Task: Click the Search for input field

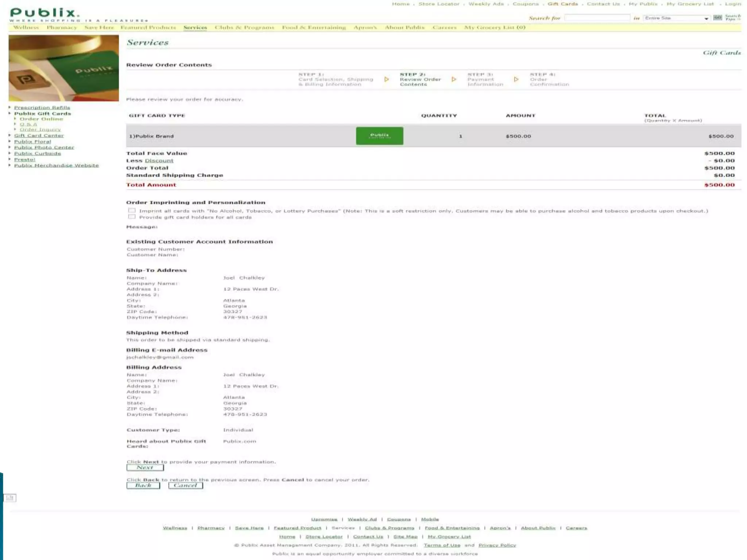Action: point(597,18)
